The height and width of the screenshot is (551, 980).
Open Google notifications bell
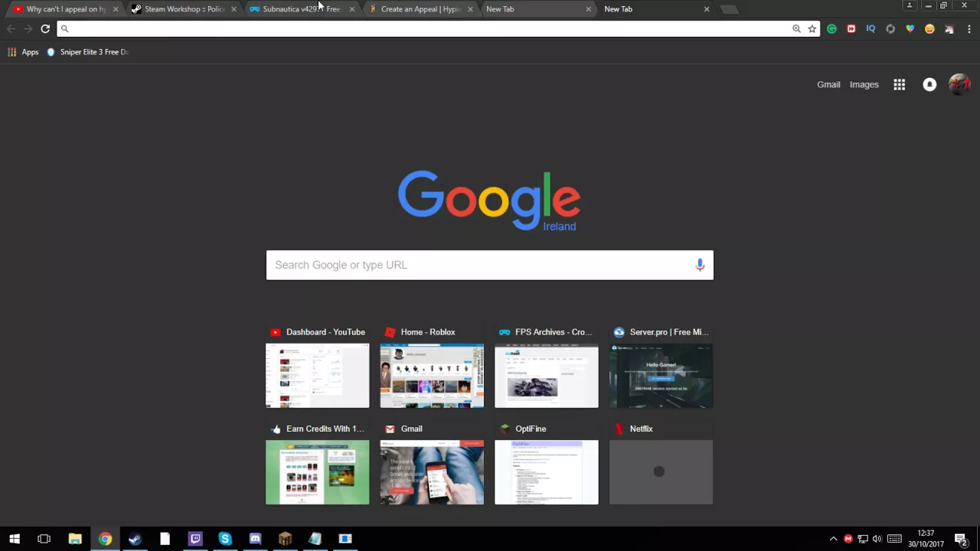point(929,85)
